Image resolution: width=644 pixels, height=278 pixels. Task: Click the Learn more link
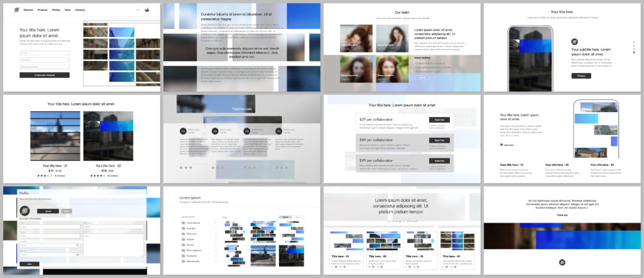click(x=508, y=145)
